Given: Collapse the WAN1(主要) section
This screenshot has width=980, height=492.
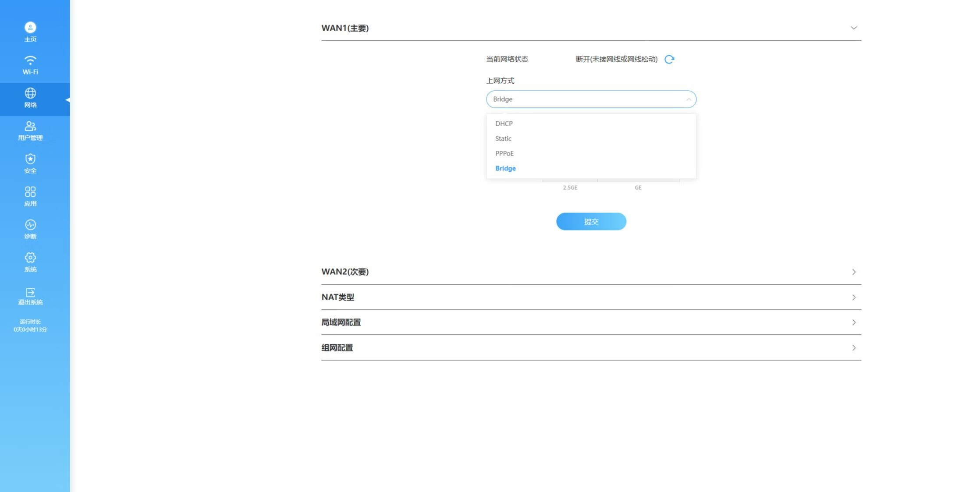Looking at the screenshot, I should tap(853, 28).
